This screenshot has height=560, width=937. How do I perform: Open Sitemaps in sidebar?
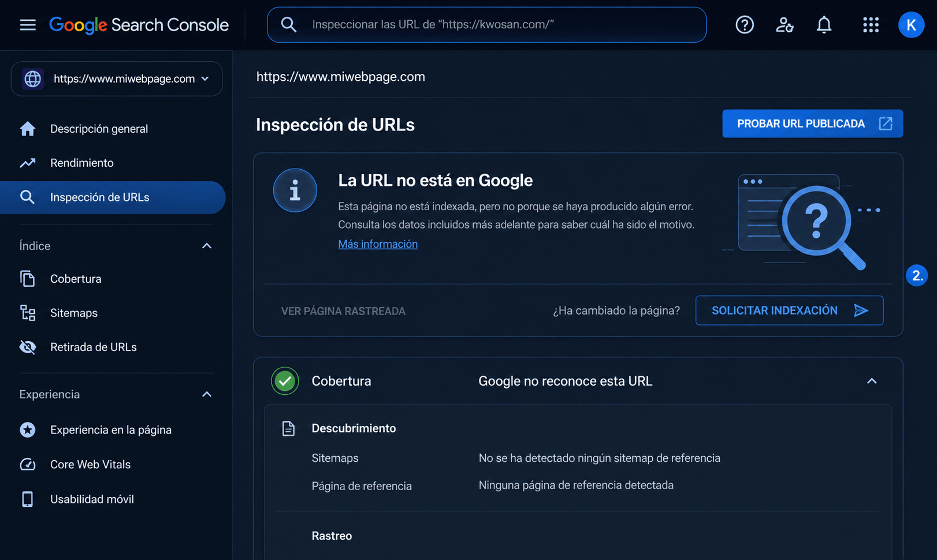[x=74, y=313]
